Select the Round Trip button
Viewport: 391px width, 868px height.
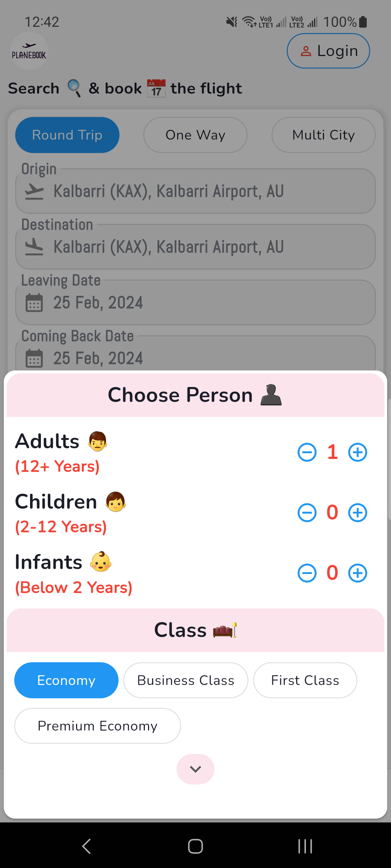tap(67, 135)
